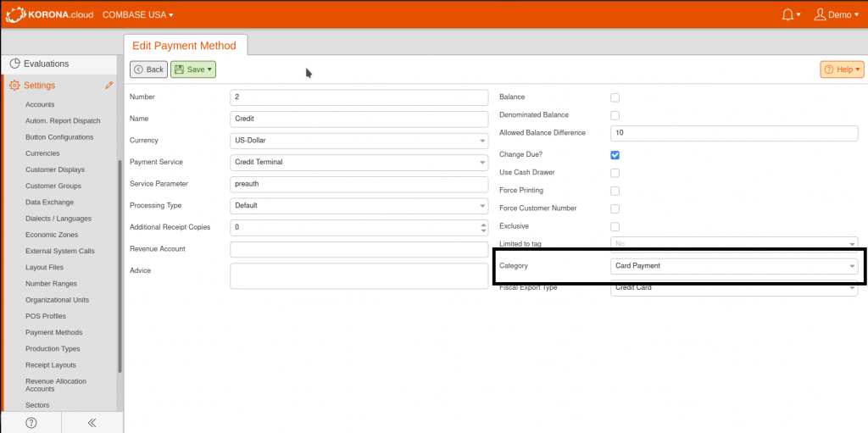Open the notifications bell
The width and height of the screenshot is (868, 433).
point(791,15)
